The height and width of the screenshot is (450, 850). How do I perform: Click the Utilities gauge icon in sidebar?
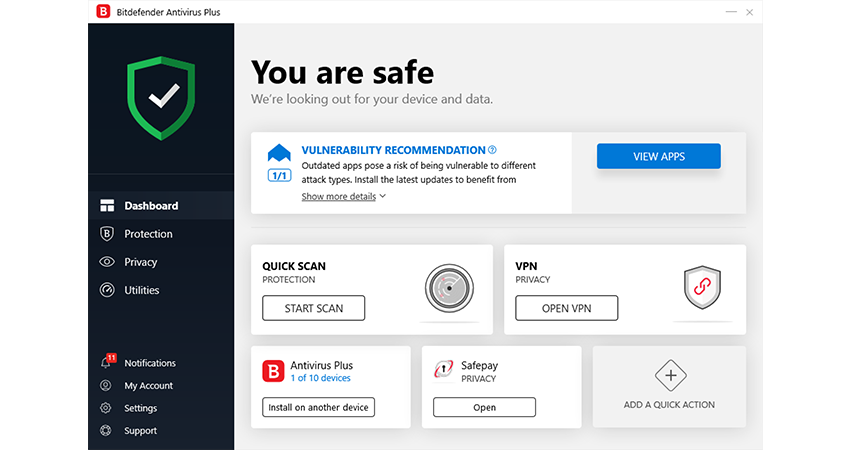point(107,290)
